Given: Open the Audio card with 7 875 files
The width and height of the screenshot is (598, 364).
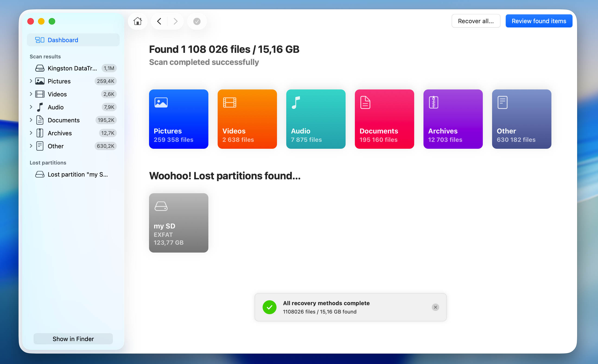Looking at the screenshot, I should (x=316, y=119).
